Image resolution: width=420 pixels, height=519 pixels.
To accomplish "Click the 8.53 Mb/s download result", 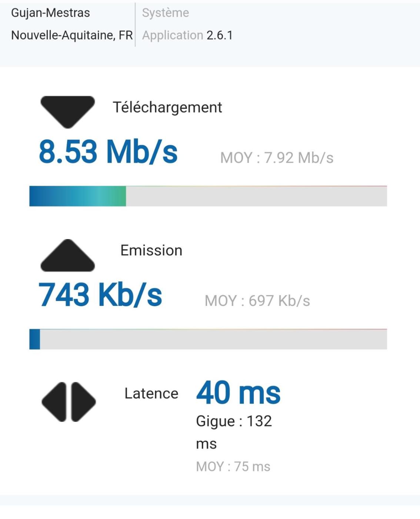I will [x=108, y=152].
